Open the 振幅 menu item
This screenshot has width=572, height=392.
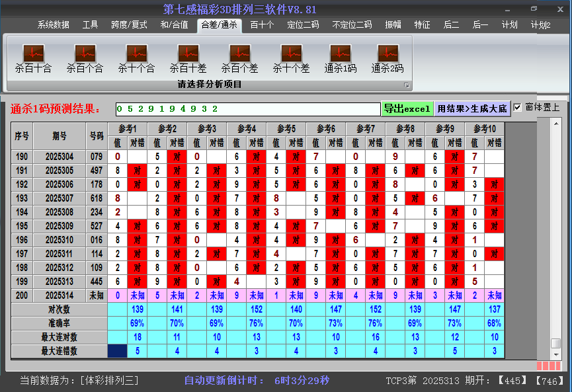coord(393,25)
